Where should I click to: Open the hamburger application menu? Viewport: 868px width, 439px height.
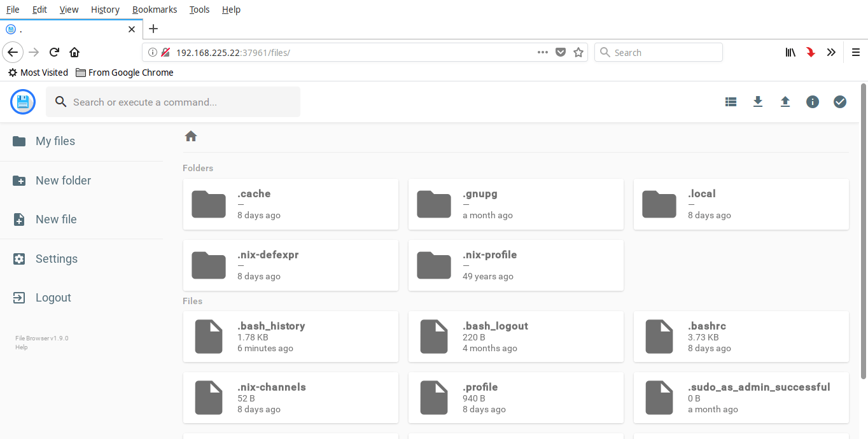856,52
